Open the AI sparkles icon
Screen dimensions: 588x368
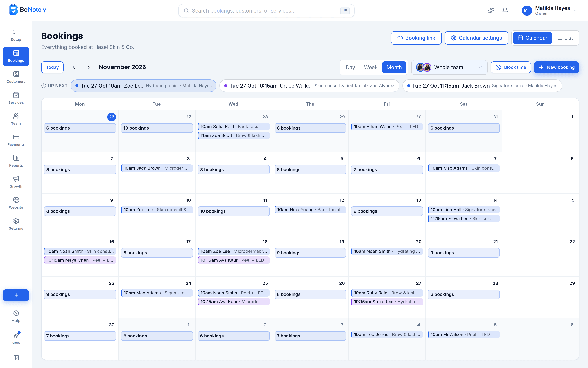click(491, 10)
